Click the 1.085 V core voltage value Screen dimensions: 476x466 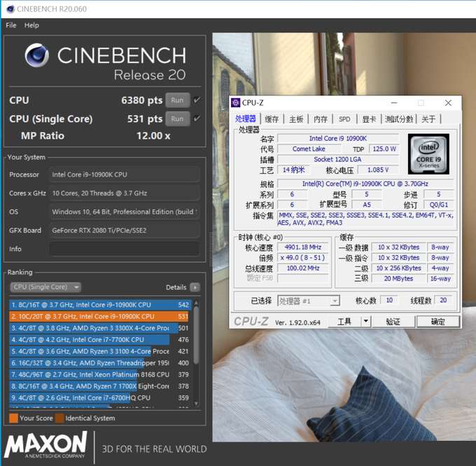[378, 170]
